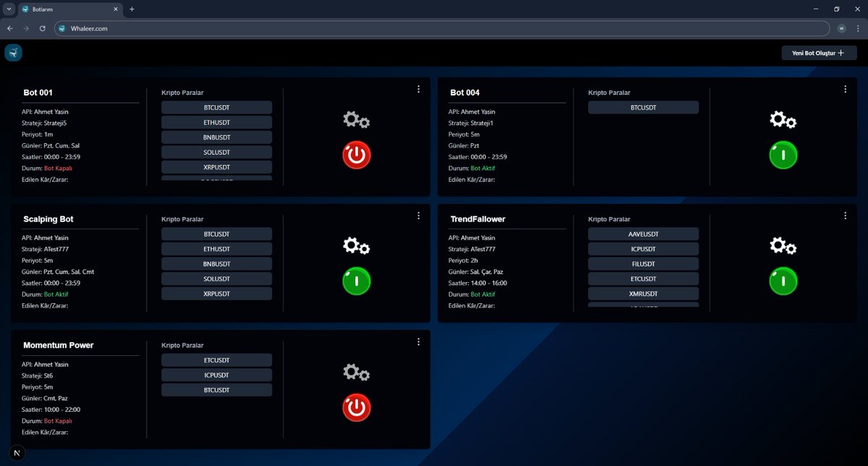
Task: Select ETHUSDT in Scalping Bot coin list
Action: point(217,249)
